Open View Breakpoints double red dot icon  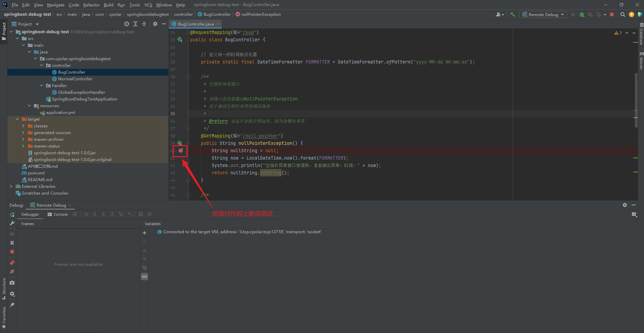tap(12, 263)
